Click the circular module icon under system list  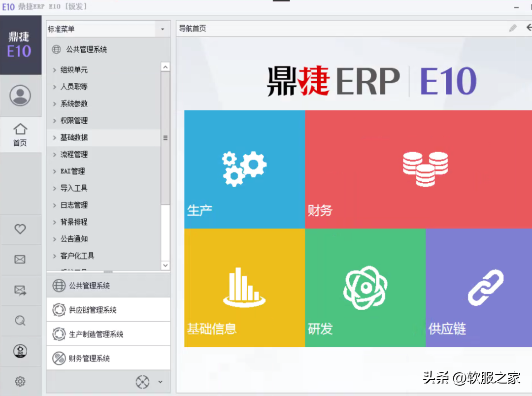tap(142, 382)
